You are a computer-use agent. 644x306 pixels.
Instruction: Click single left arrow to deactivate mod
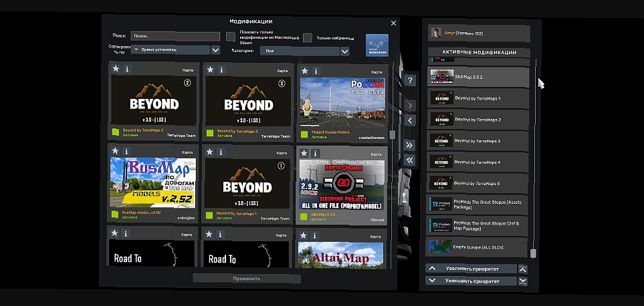(409, 120)
